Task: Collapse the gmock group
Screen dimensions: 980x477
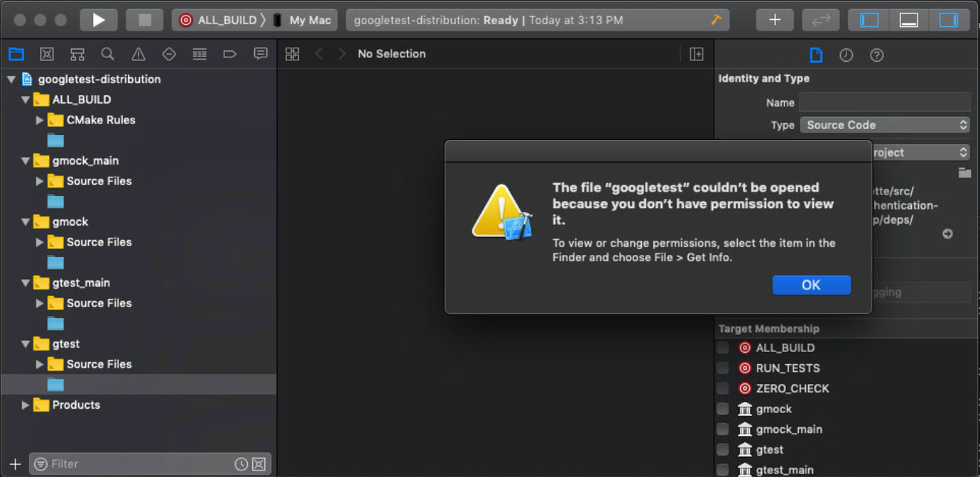Action: [x=26, y=222]
